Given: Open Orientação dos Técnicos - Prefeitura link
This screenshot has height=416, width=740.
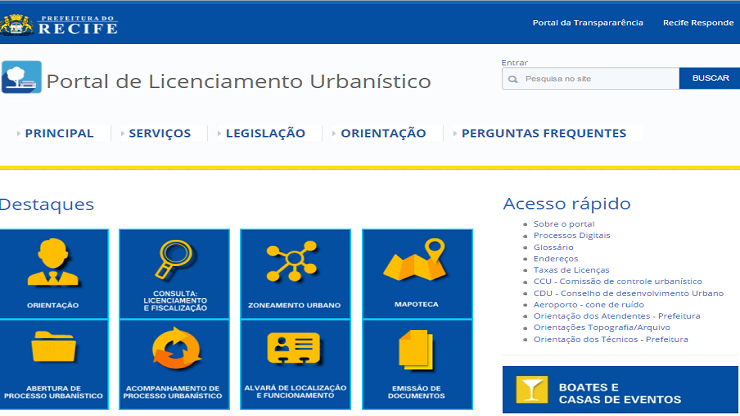Looking at the screenshot, I should coord(611,339).
